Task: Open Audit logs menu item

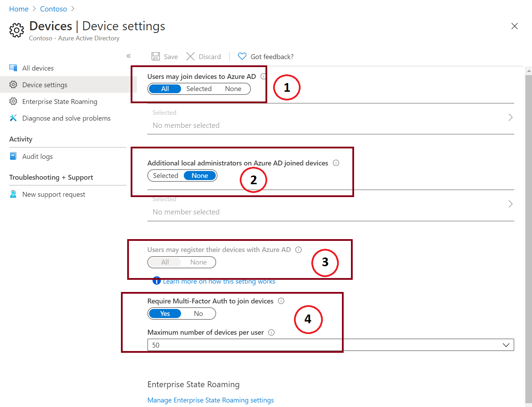Action: [x=68, y=156]
